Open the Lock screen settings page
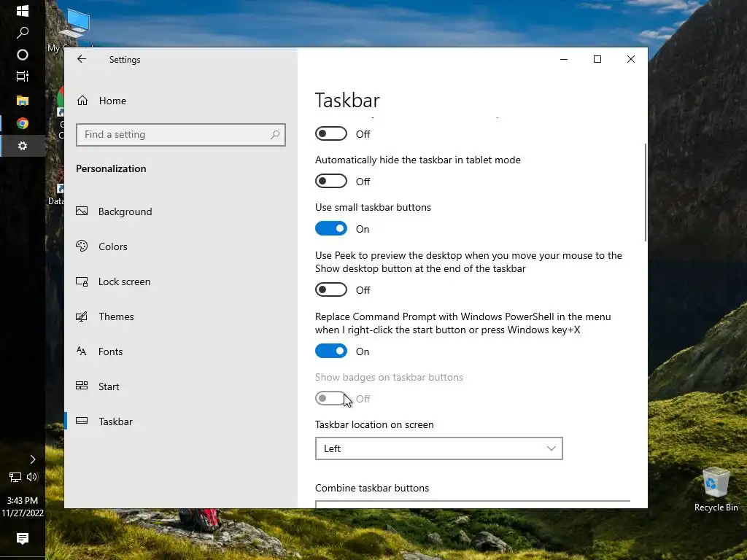Image resolution: width=747 pixels, height=560 pixels. tap(113, 281)
